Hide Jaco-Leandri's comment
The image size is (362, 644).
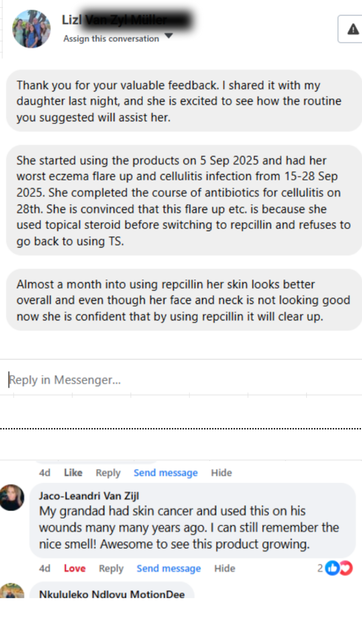(x=225, y=568)
